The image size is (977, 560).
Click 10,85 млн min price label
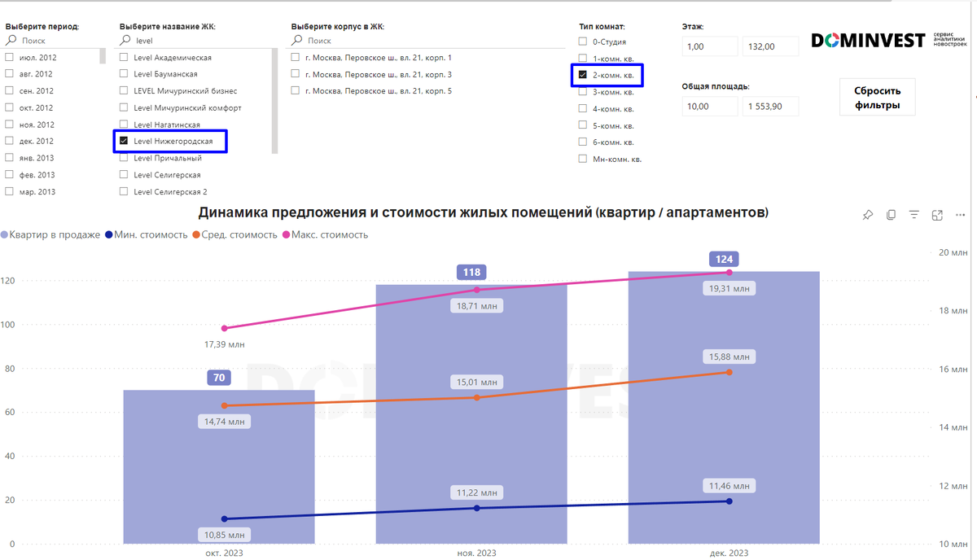click(225, 535)
